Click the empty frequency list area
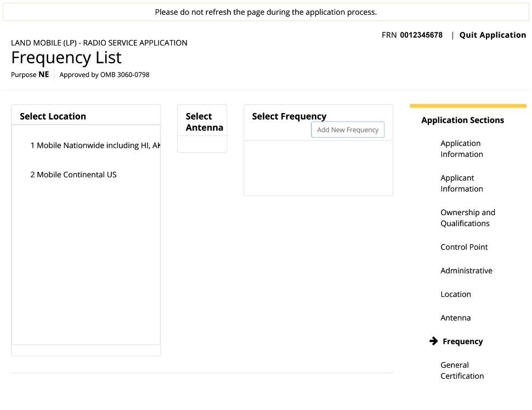Viewport: 532px width, 410px height. pos(318,168)
